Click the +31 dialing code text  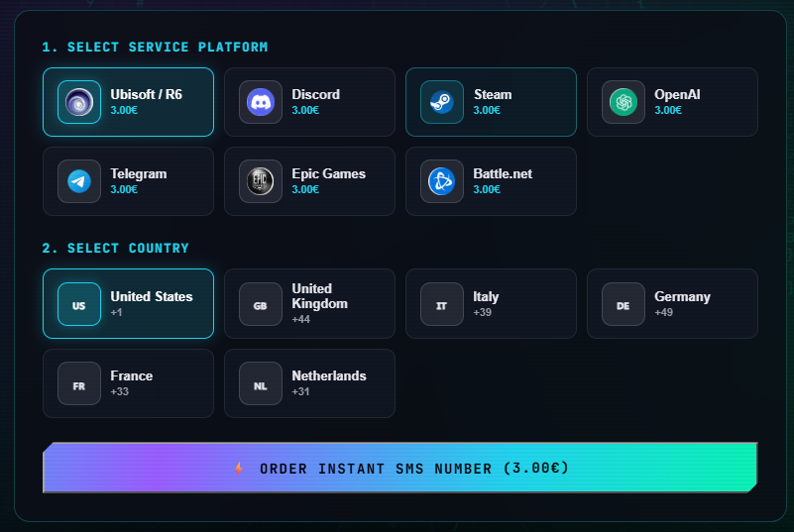pos(300,391)
